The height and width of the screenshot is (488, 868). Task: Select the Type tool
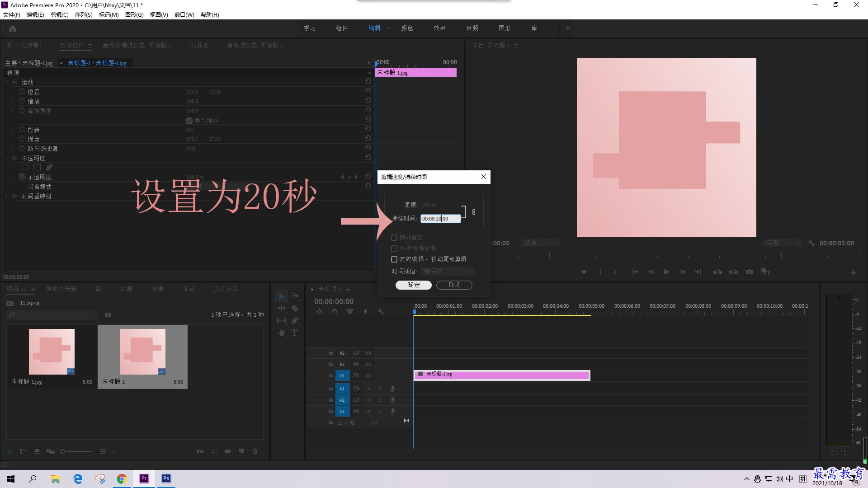point(294,333)
